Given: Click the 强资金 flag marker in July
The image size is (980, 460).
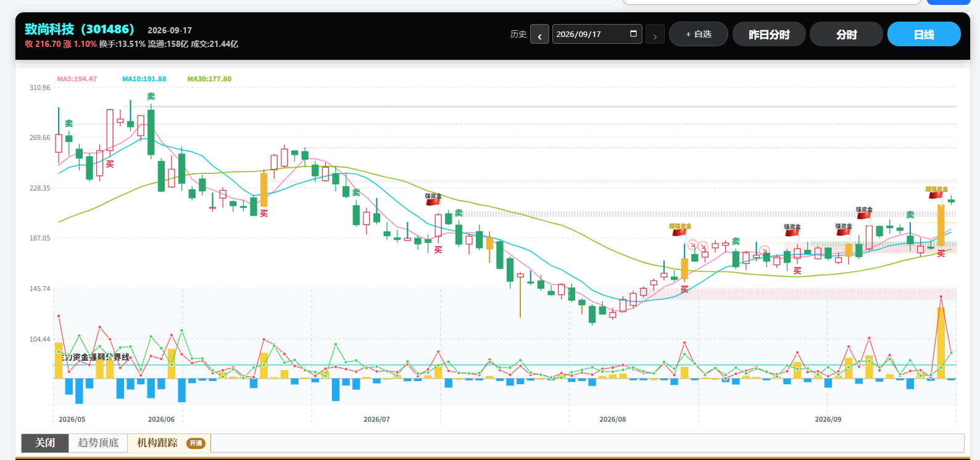Looking at the screenshot, I should 433,199.
